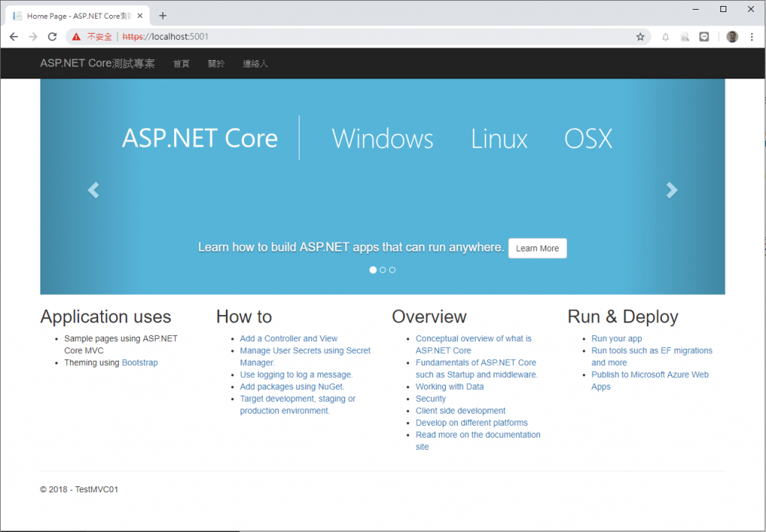Screen dimensions: 766x532
Task: Click the © 2018 - TestMVC01 footer text
Action: pyautogui.click(x=79, y=489)
